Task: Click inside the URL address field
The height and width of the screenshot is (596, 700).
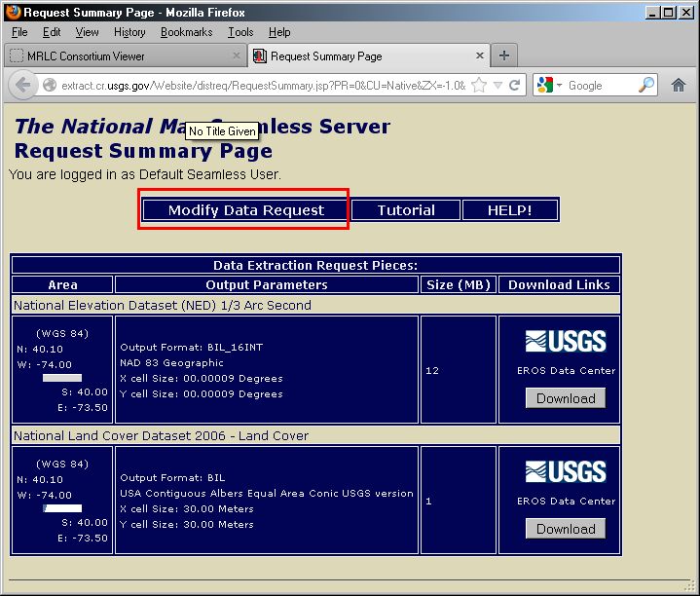Action: click(x=263, y=86)
